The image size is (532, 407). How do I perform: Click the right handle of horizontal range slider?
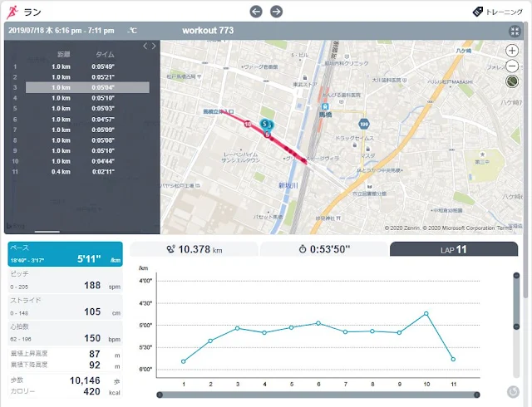tap(476, 395)
